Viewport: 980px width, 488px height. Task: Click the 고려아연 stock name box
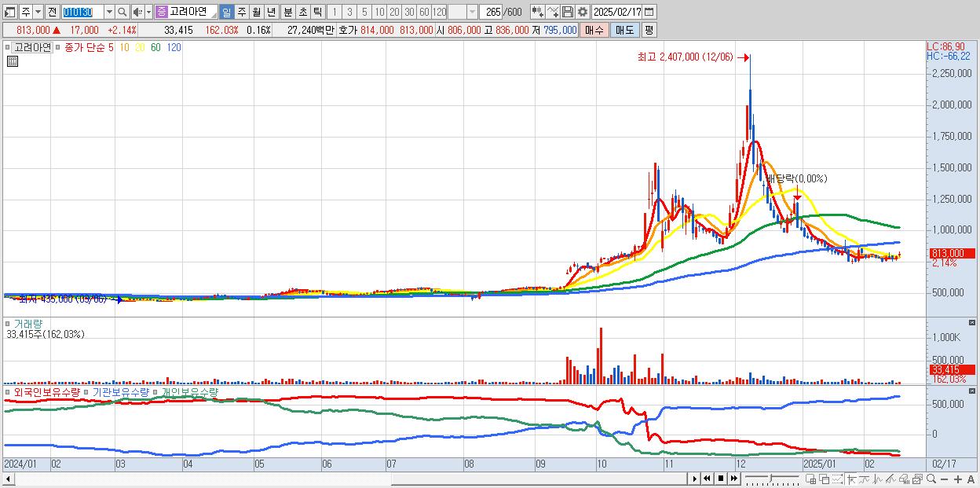192,12
